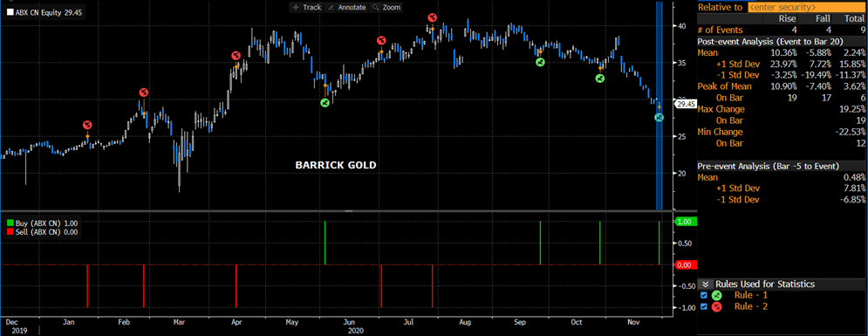Click the late July red sell marker near 40
Viewport: 868px width, 336px height.
click(x=432, y=18)
